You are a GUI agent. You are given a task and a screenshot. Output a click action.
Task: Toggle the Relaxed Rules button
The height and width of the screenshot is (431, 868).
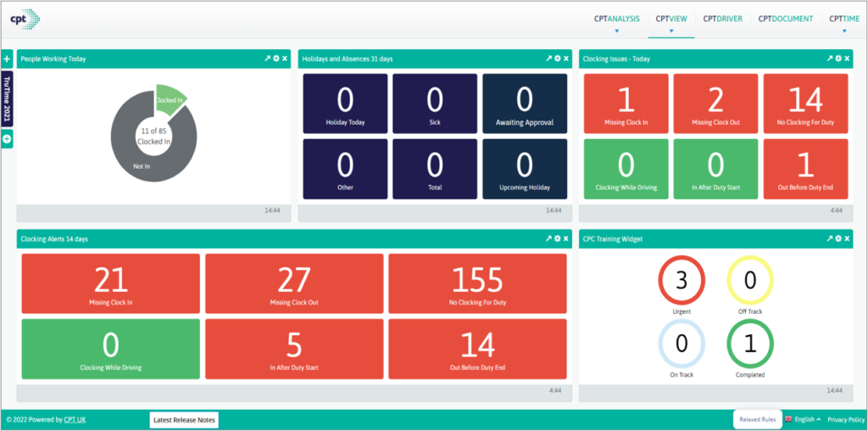point(758,419)
